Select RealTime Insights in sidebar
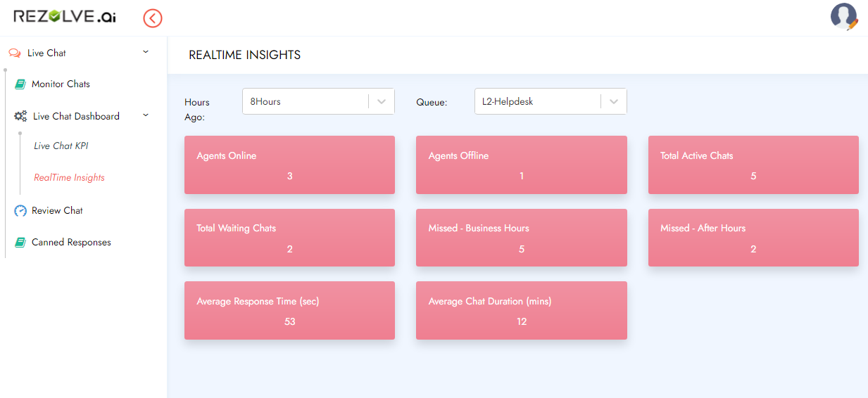 click(69, 178)
